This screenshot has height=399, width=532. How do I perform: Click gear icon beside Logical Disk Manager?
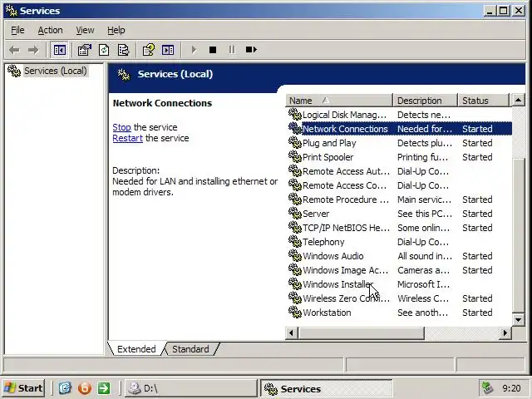pos(295,115)
